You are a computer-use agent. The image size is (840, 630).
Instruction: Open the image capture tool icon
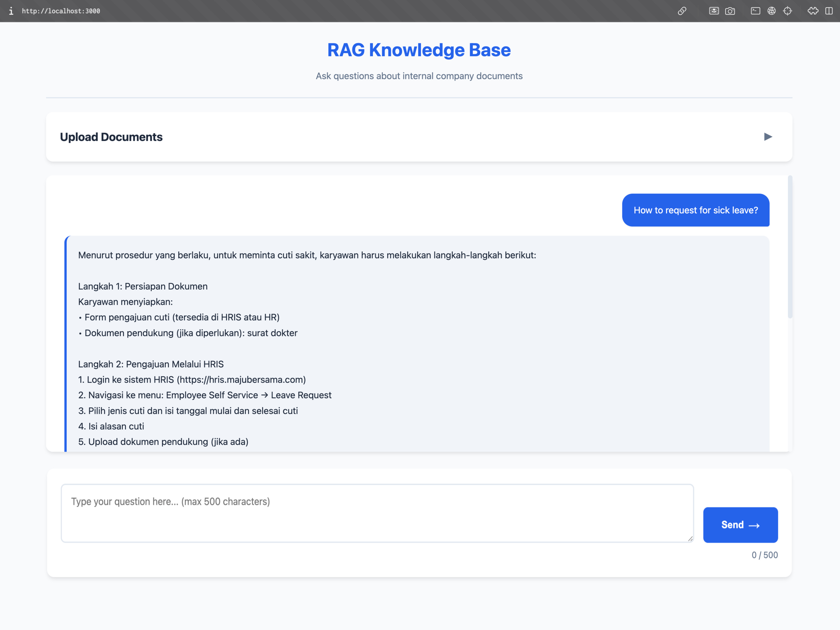[714, 11]
